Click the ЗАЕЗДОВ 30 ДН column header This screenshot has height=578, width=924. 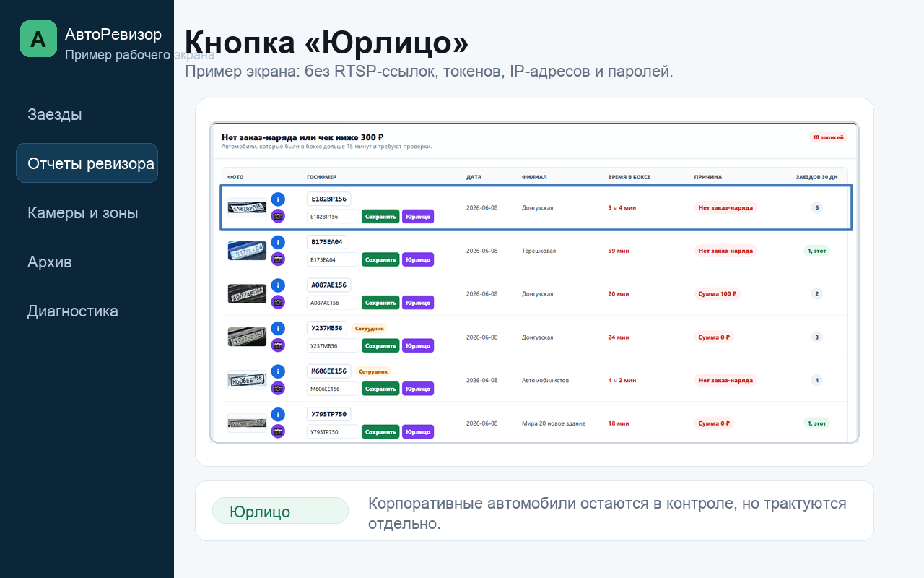click(x=817, y=177)
